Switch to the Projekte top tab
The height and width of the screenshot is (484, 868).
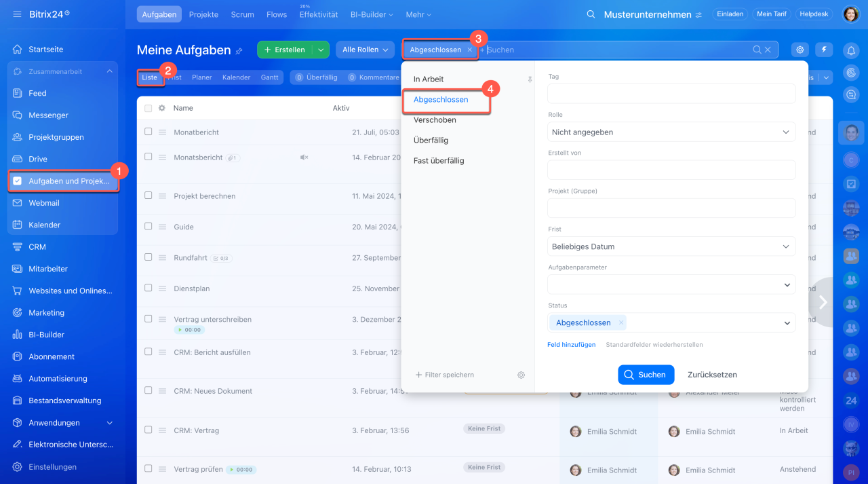click(x=203, y=14)
